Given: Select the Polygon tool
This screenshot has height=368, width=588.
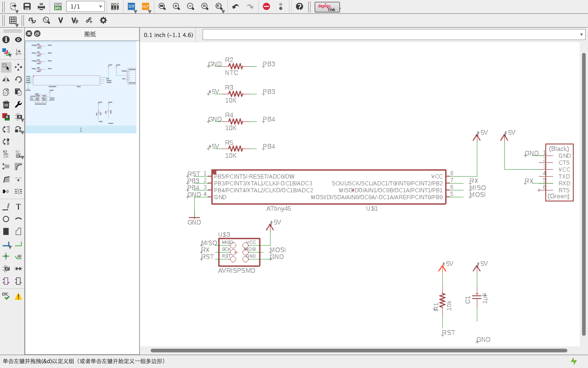Looking at the screenshot, I should (18, 231).
